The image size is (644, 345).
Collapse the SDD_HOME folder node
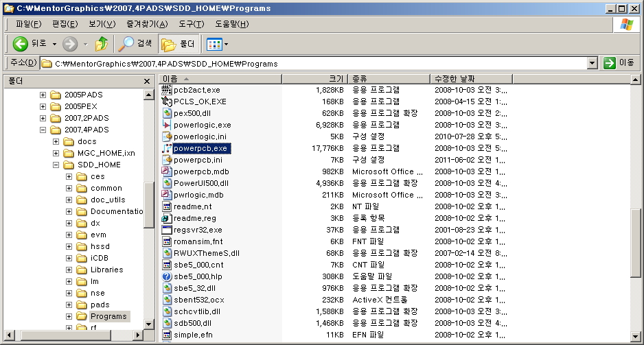tap(56, 165)
